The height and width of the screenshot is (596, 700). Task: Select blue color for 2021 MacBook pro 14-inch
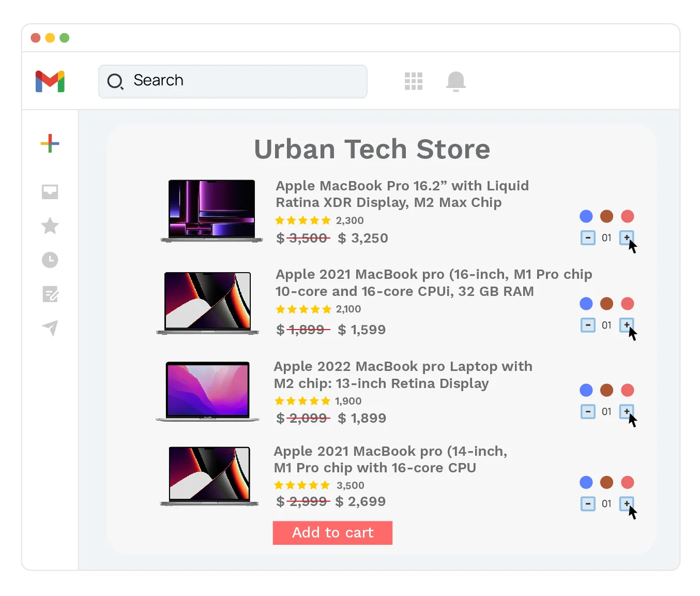[586, 482]
